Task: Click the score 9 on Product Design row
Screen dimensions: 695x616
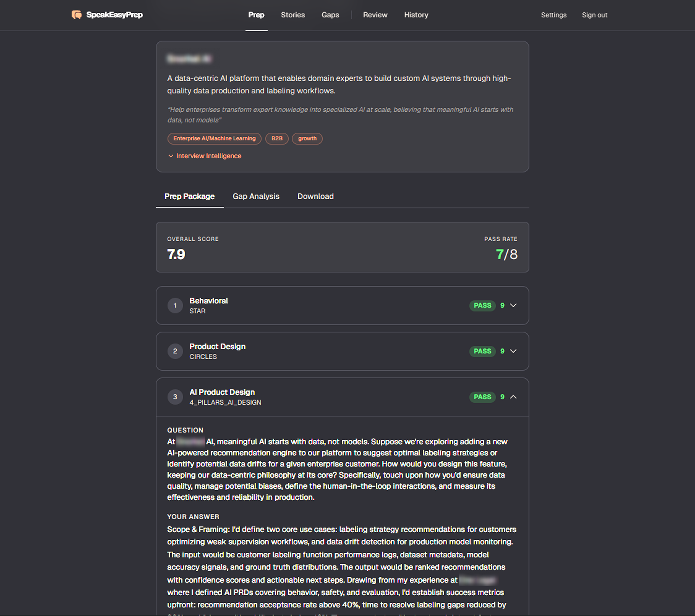Action: tap(502, 351)
